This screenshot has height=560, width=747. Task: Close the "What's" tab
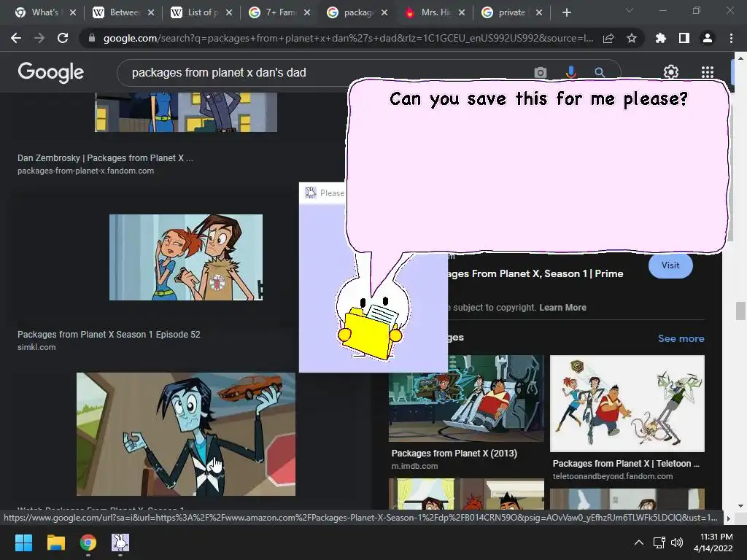coord(73,12)
